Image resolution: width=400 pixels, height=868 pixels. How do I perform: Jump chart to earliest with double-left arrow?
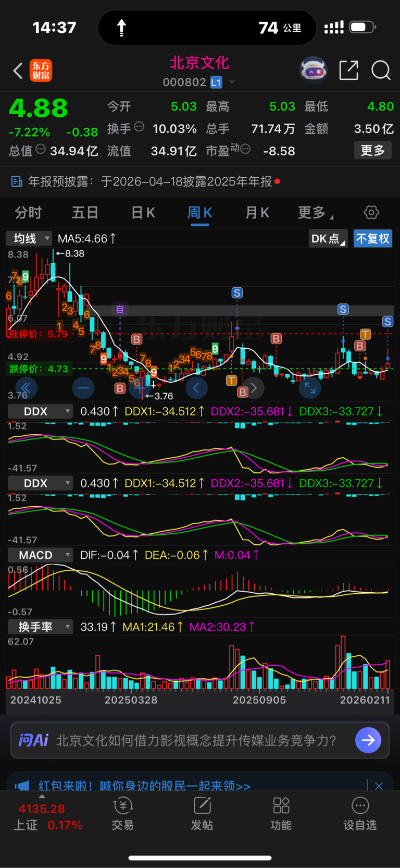[26, 388]
